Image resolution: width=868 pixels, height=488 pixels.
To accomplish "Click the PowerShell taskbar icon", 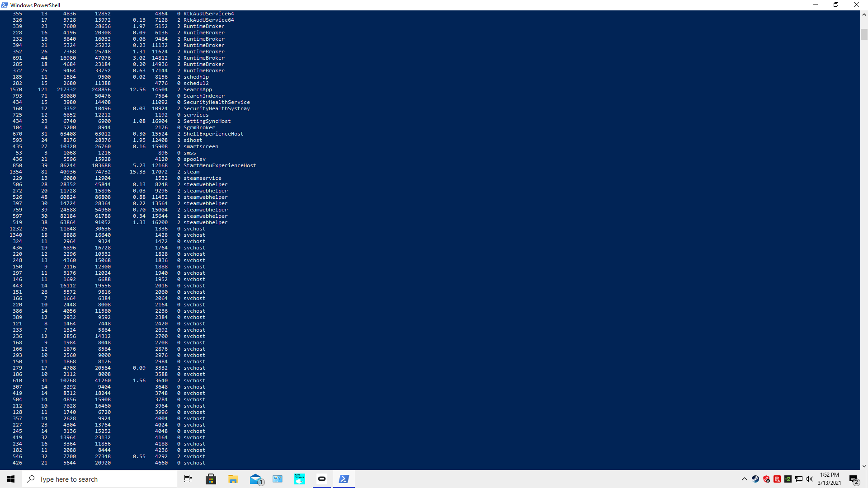I will [344, 479].
